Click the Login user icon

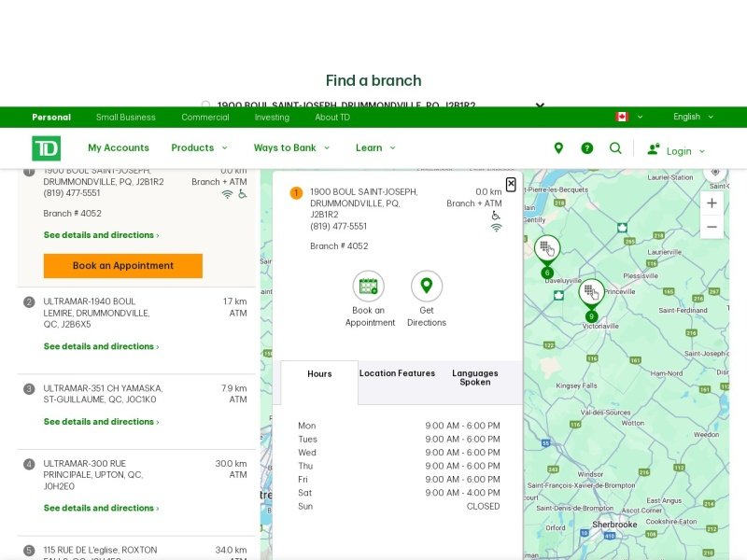click(x=653, y=149)
